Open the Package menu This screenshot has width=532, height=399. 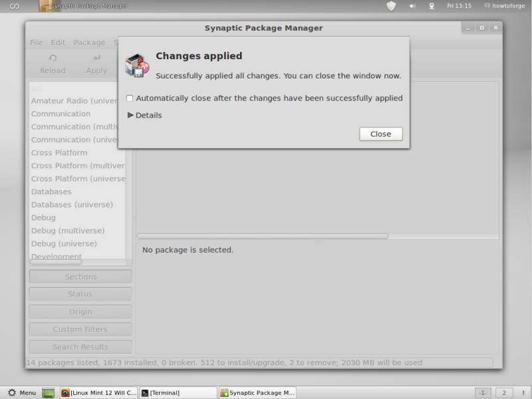[89, 43]
